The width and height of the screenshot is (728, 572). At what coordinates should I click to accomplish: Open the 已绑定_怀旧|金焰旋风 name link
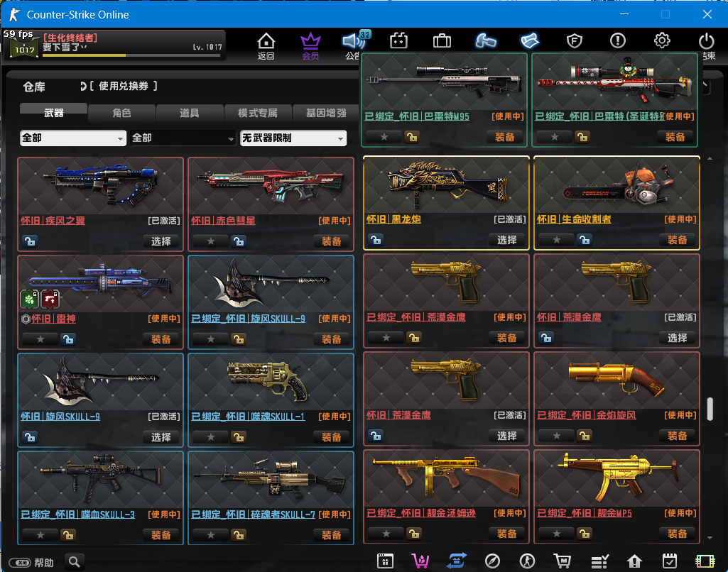[587, 415]
